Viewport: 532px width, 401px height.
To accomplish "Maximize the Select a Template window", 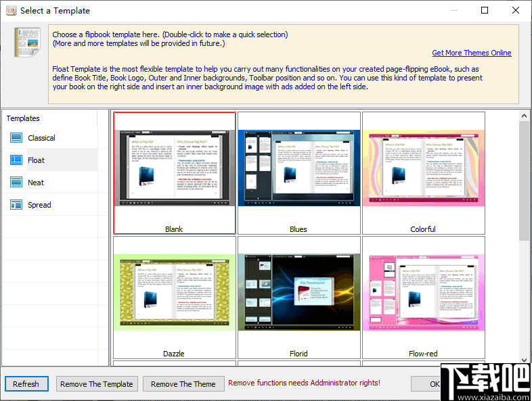I will click(485, 11).
